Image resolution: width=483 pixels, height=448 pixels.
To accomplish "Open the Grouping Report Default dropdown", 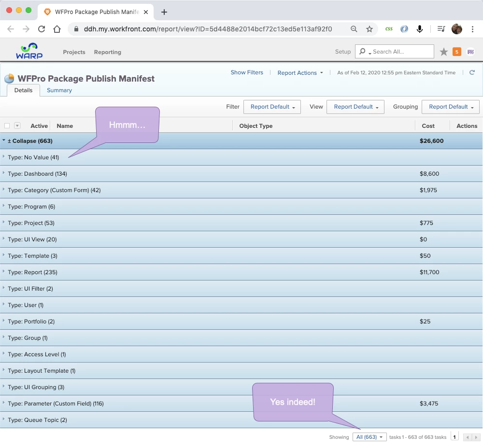I will pos(450,107).
